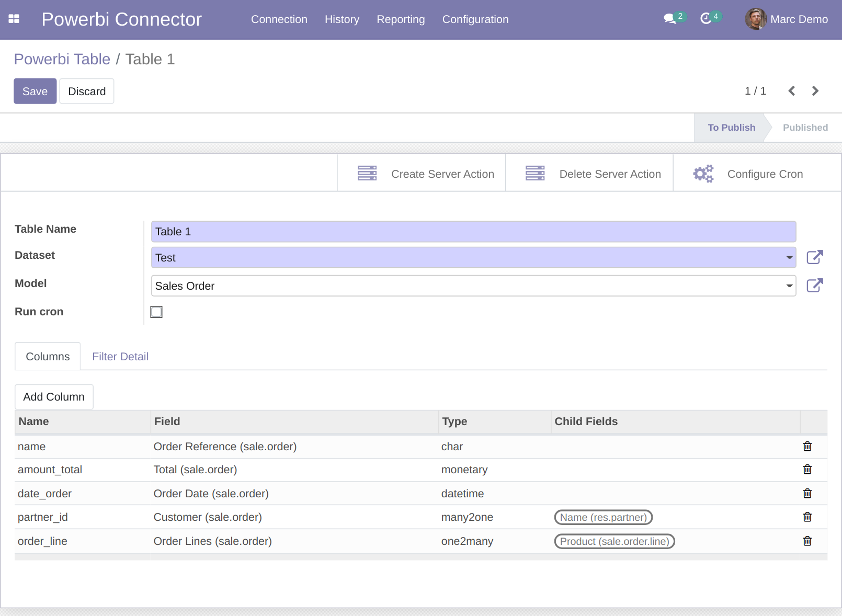The image size is (842, 616).
Task: Open the Dataset dropdown arrow
Action: (x=789, y=257)
